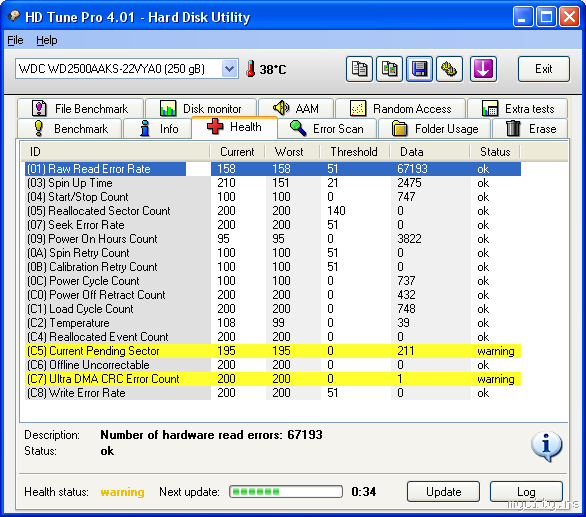Select the (09) Power On Hours Count row
The width and height of the screenshot is (586, 517).
[x=273, y=239]
